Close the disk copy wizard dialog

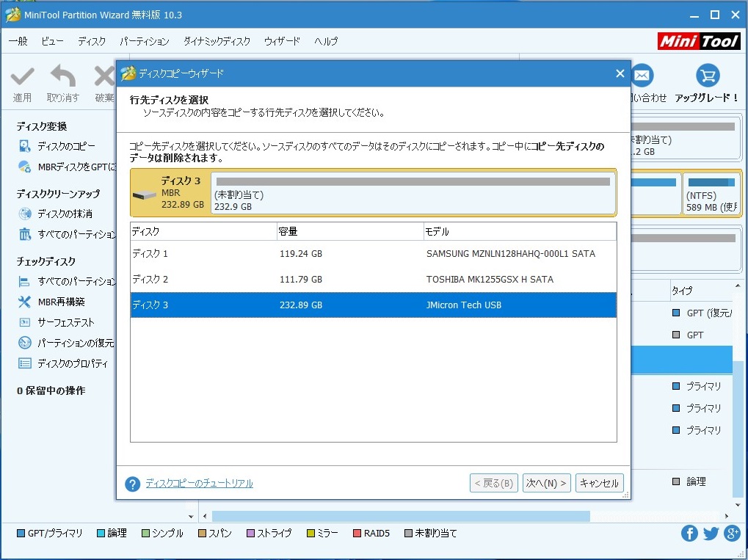(x=620, y=73)
